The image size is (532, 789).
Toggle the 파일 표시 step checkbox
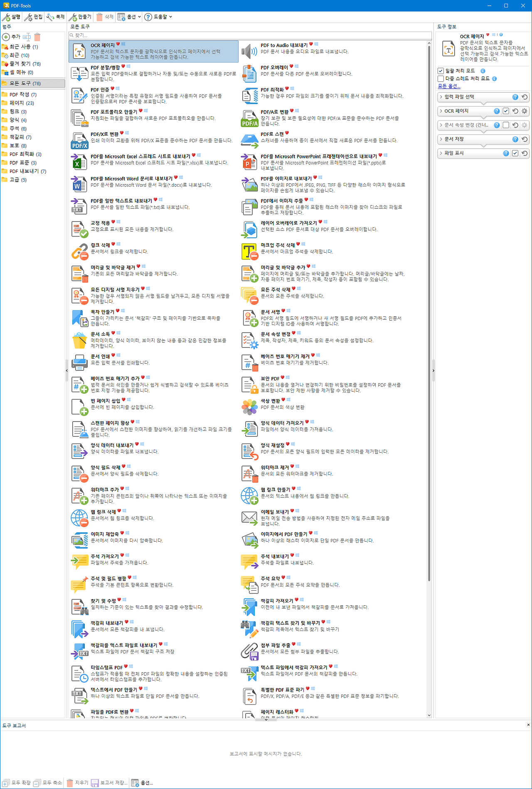pos(515,153)
